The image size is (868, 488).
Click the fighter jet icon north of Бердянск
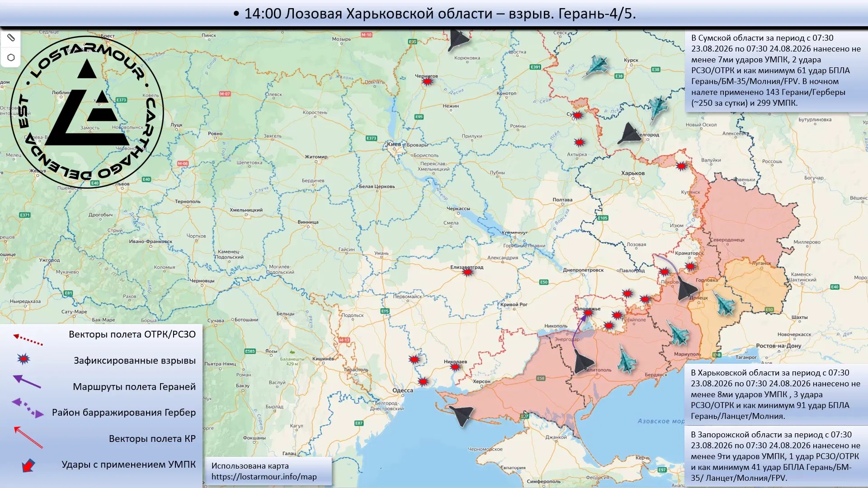coord(627,359)
